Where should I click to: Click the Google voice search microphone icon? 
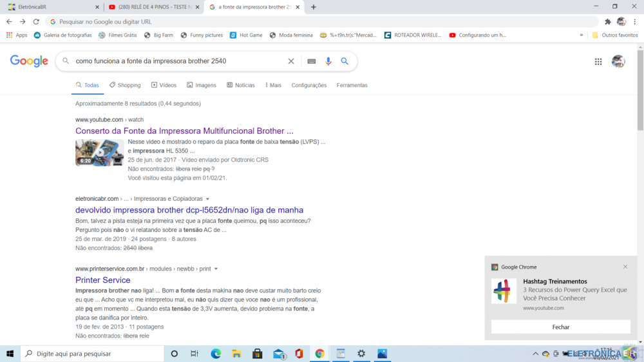328,61
